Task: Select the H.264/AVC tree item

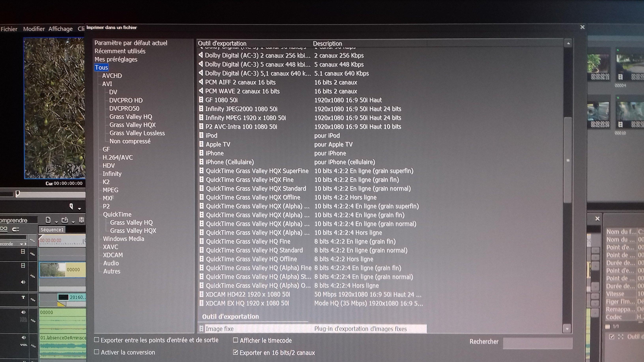Action: click(x=118, y=158)
